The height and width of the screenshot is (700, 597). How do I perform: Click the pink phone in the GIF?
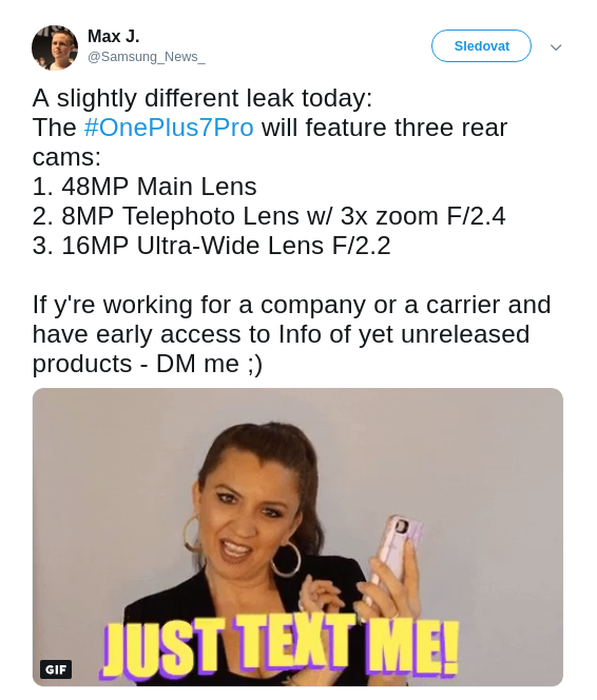pos(395,552)
